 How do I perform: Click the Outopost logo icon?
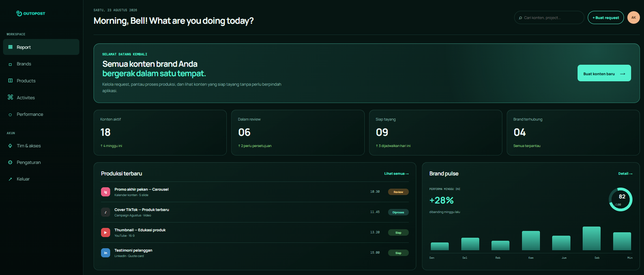pos(19,13)
